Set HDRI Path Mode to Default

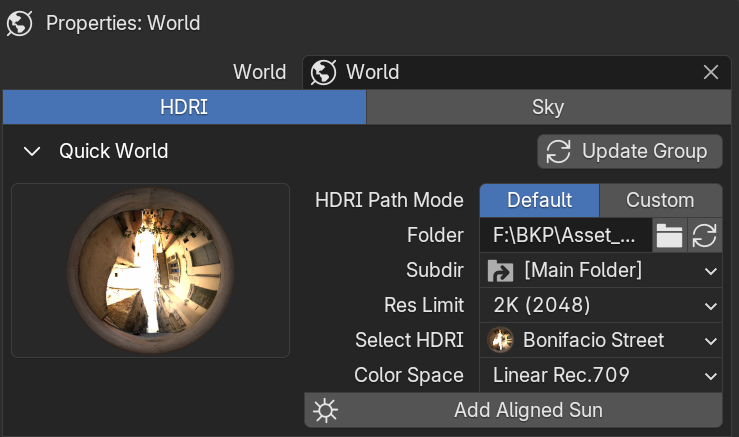point(540,200)
